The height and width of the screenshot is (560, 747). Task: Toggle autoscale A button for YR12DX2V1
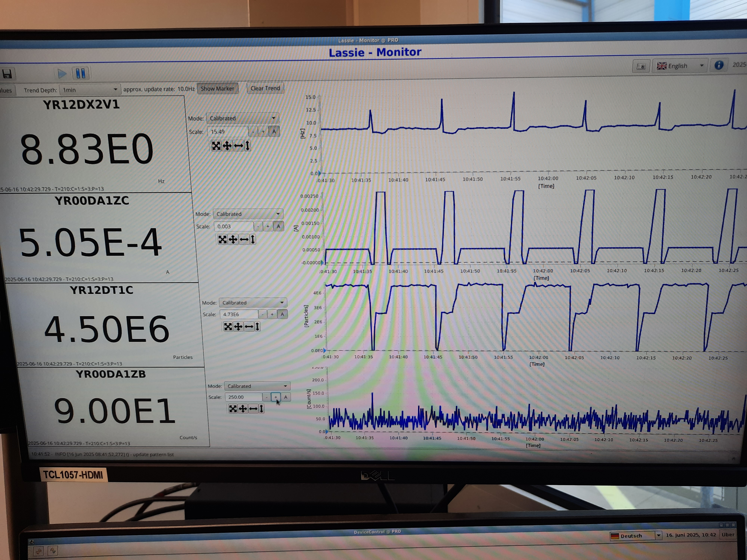pyautogui.click(x=274, y=131)
